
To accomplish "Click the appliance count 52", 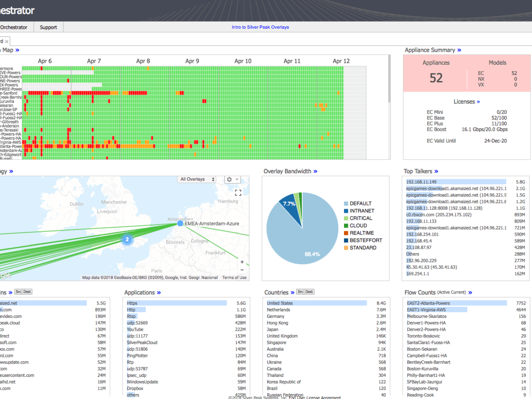I will (436, 78).
